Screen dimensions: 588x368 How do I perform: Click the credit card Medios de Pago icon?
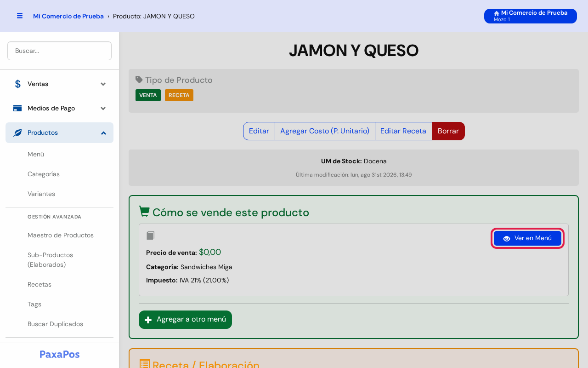coord(17,108)
